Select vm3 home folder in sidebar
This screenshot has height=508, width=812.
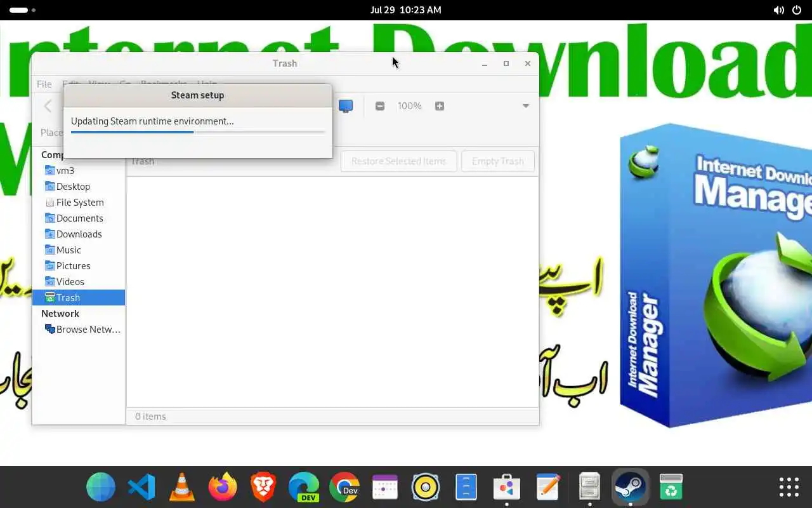[79, 170]
